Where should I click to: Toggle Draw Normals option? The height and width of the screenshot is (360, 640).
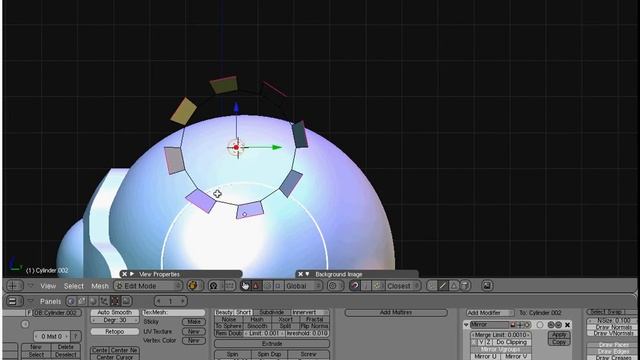pyautogui.click(x=613, y=327)
